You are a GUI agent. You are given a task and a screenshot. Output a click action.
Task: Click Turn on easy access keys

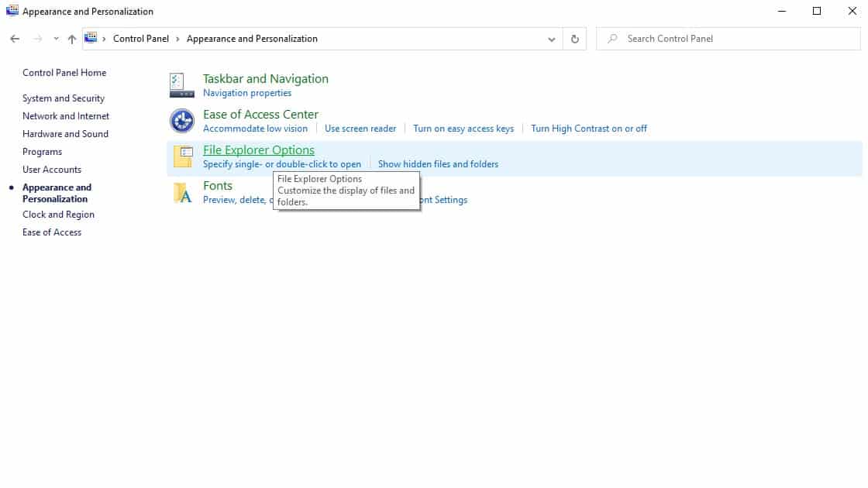pos(463,129)
